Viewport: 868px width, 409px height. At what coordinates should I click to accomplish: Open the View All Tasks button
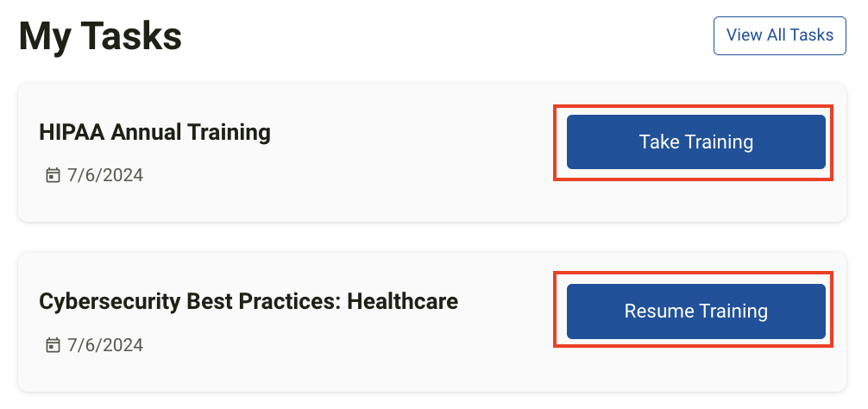point(779,35)
